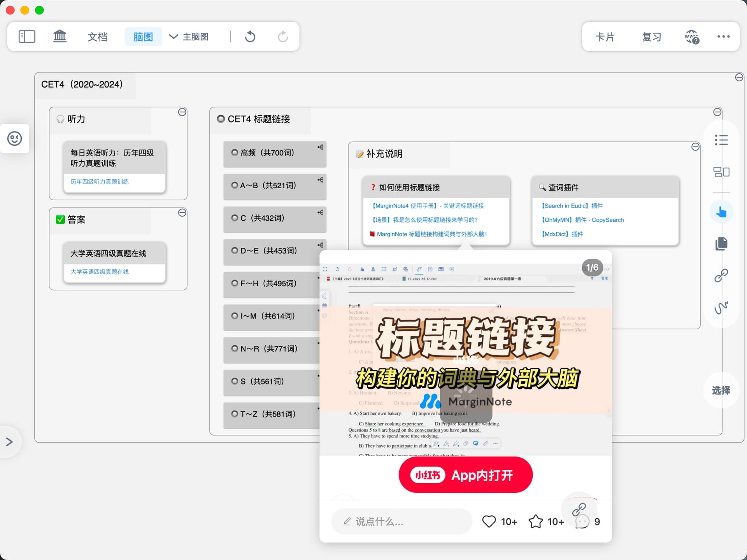Like the post with heart icon
The height and width of the screenshot is (560, 747).
489,521
